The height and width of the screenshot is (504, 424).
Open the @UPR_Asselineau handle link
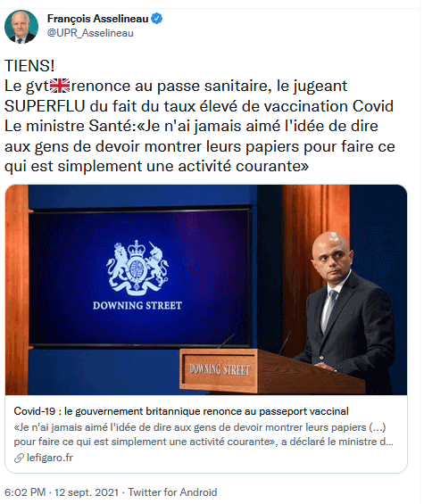pyautogui.click(x=90, y=33)
